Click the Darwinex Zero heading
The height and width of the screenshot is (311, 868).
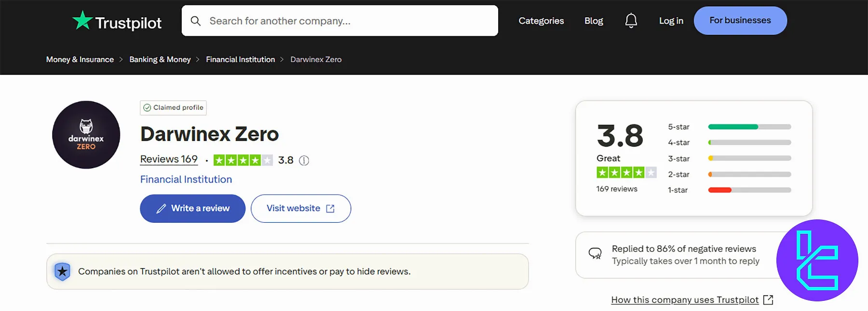tap(209, 134)
